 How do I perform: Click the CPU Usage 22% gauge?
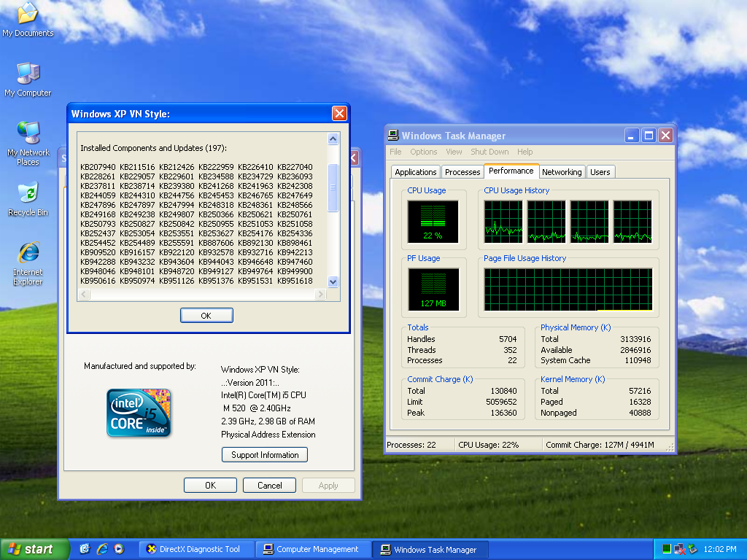coord(433,222)
